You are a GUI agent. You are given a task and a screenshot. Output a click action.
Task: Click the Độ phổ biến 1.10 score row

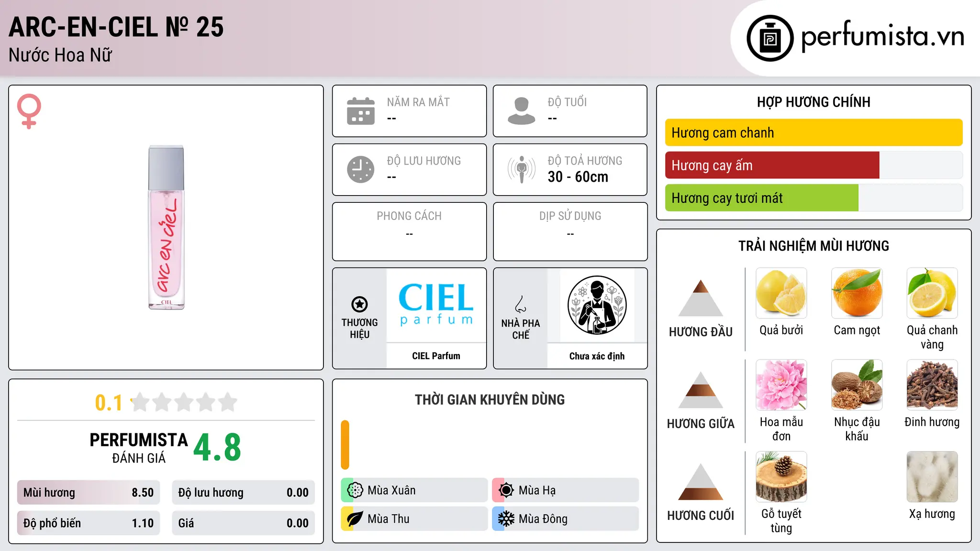(x=89, y=523)
